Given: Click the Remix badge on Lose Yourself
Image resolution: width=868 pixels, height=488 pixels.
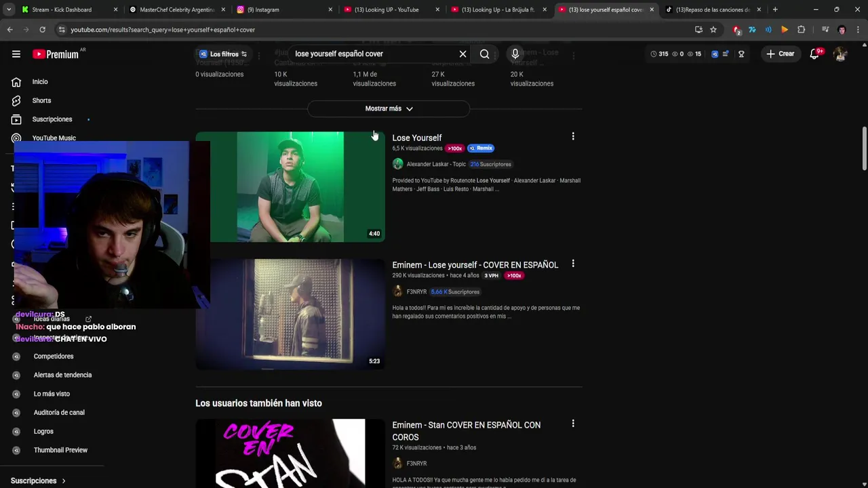Looking at the screenshot, I should [x=481, y=148].
